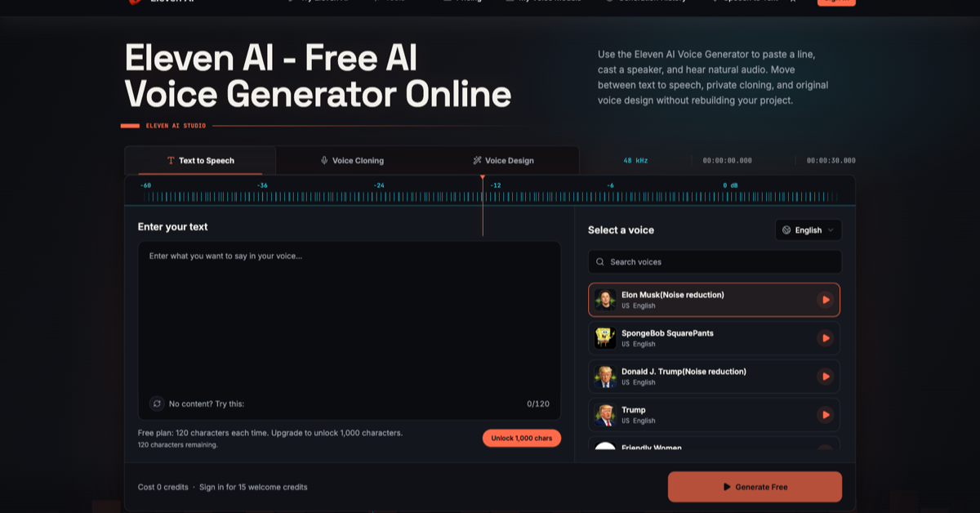The width and height of the screenshot is (980, 513).
Task: Open the English language dropdown
Action: 808,230
